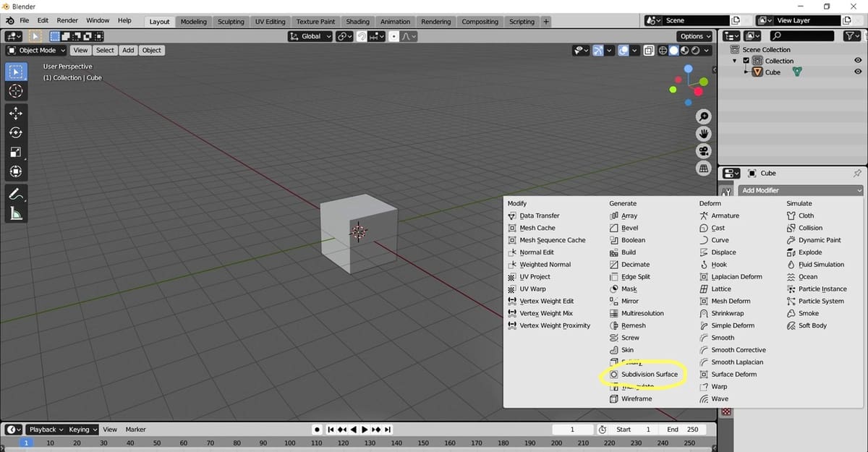Open the UV Editing tab
The width and height of the screenshot is (868, 452).
271,22
